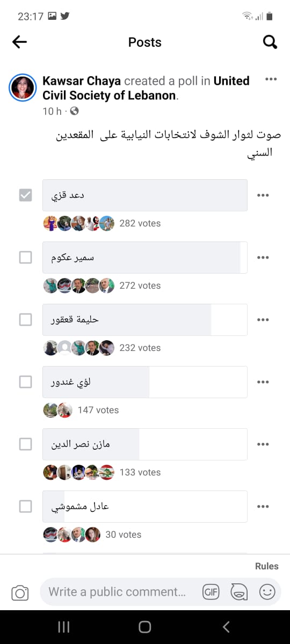This screenshot has height=644, width=290.
Task: Check the box for حليمة قعقور
Action: (x=25, y=320)
